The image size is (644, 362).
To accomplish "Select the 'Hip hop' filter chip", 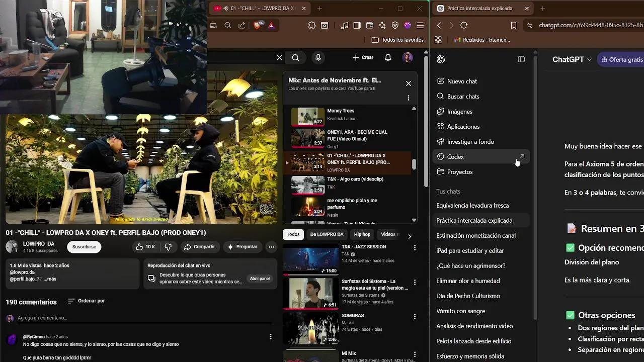I will (x=362, y=234).
